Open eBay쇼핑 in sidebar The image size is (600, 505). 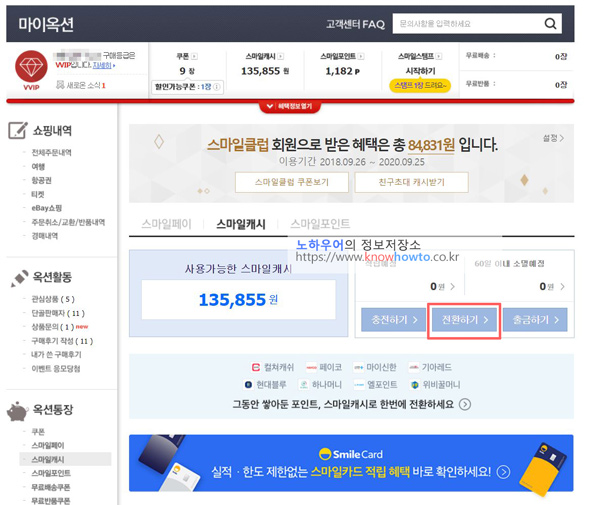tap(47, 208)
